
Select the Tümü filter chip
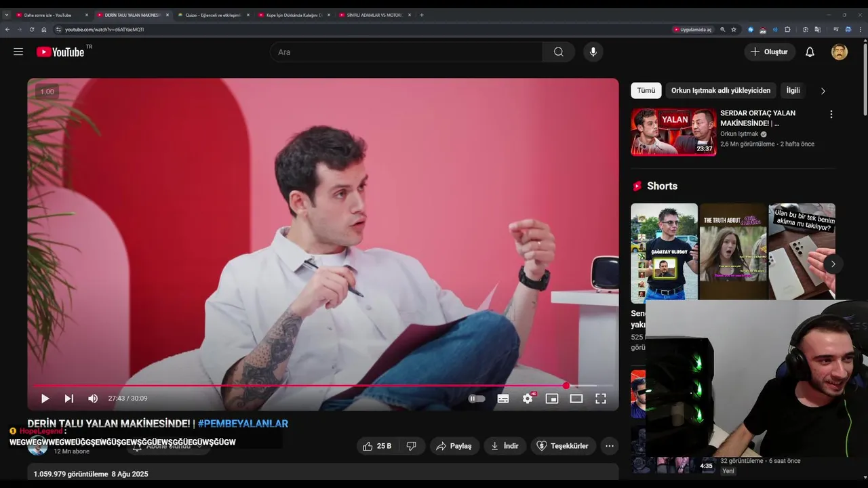point(646,90)
